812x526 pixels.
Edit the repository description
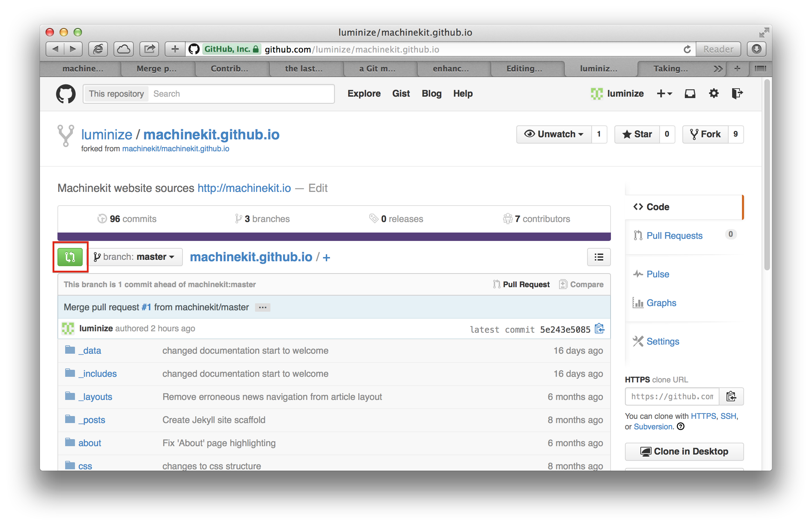[x=318, y=188]
